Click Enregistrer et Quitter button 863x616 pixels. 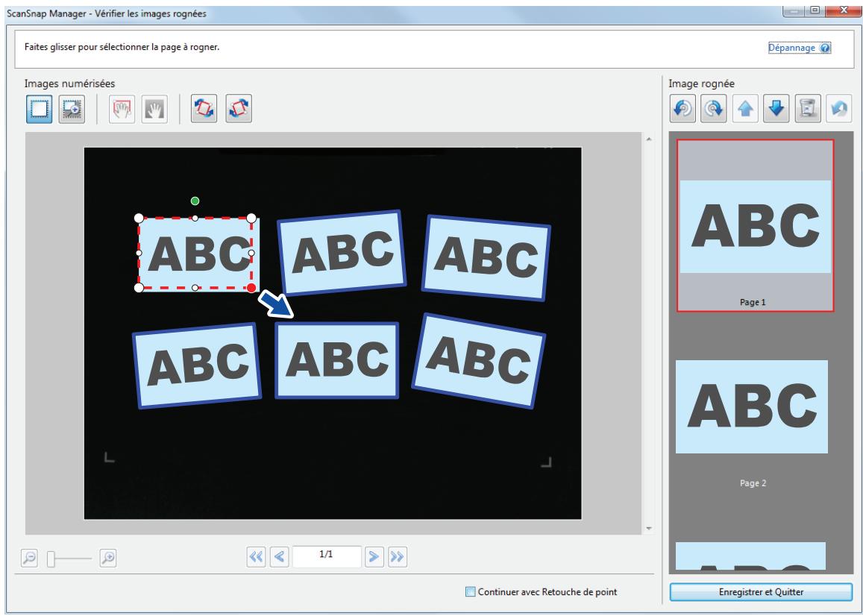click(x=761, y=592)
